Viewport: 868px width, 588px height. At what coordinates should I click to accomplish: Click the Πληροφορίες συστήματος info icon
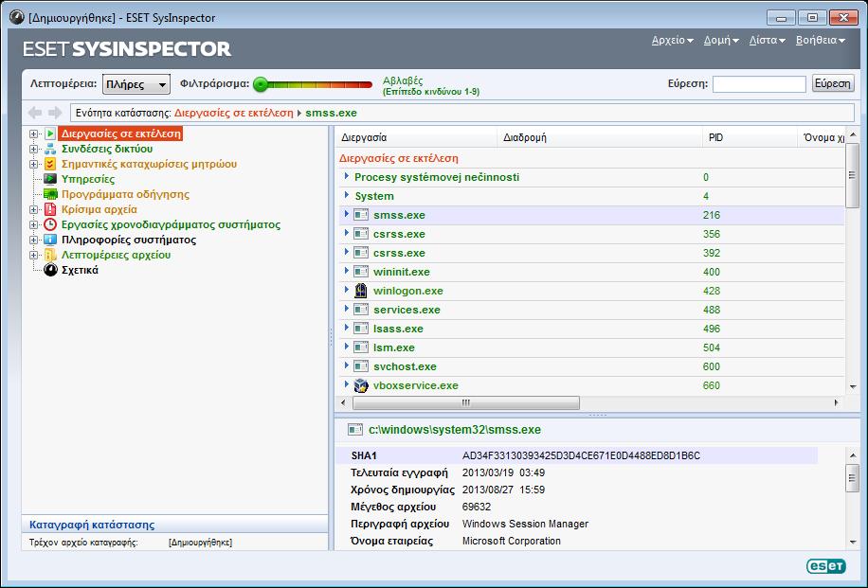[50, 240]
